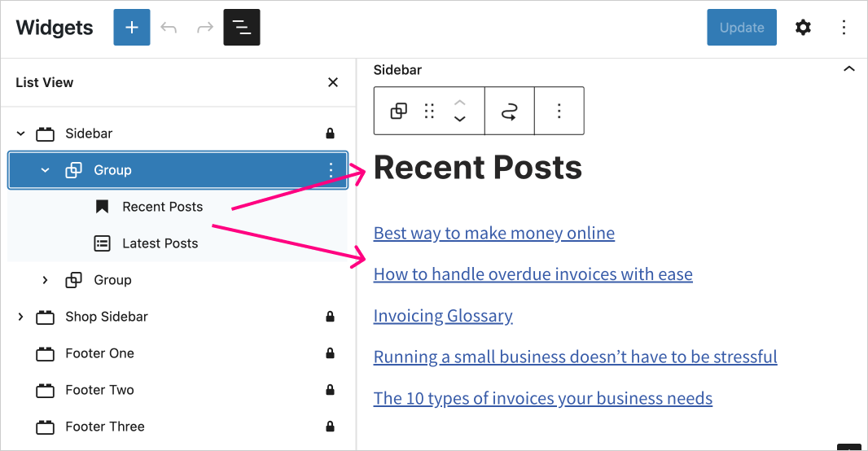This screenshot has height=451, width=868.
Task: Open options for selected Group row
Action: pyautogui.click(x=331, y=170)
